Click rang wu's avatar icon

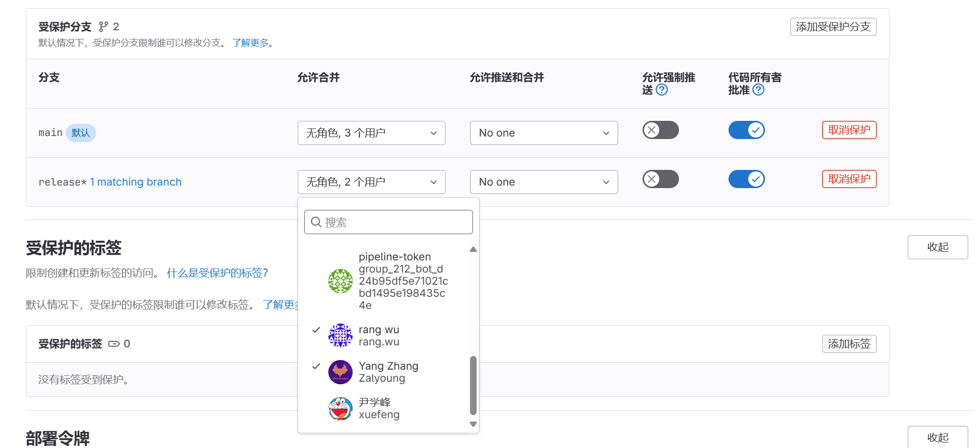pos(340,336)
